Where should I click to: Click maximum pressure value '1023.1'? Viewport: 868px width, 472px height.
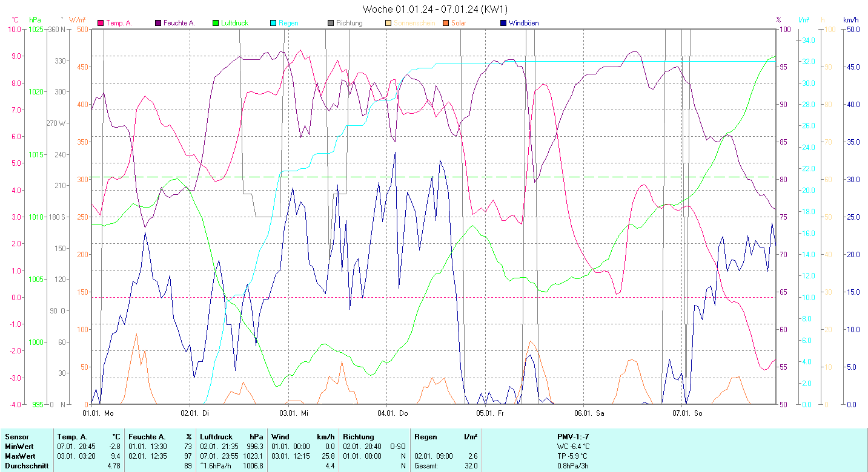tap(253, 456)
